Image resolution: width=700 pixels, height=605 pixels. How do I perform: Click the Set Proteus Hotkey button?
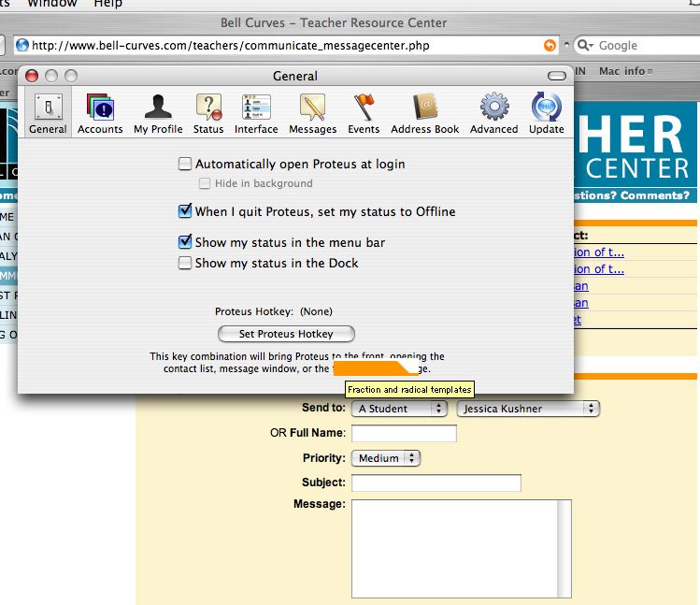tap(286, 334)
